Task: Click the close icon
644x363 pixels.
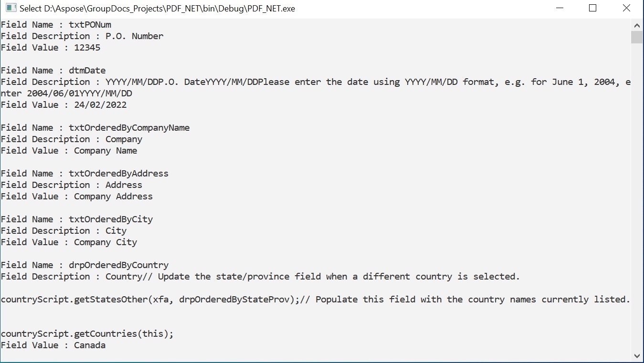Action: [x=626, y=8]
